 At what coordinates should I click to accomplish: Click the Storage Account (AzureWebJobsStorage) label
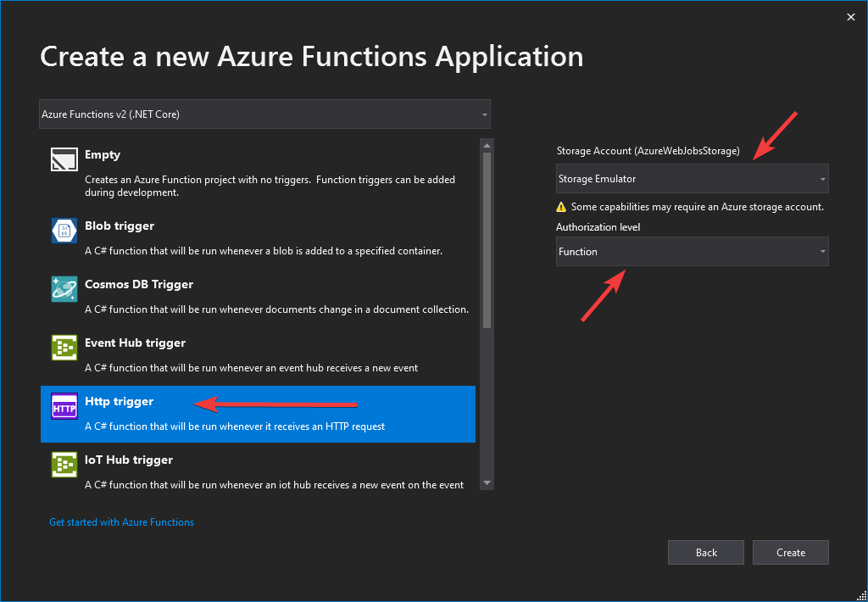point(648,151)
